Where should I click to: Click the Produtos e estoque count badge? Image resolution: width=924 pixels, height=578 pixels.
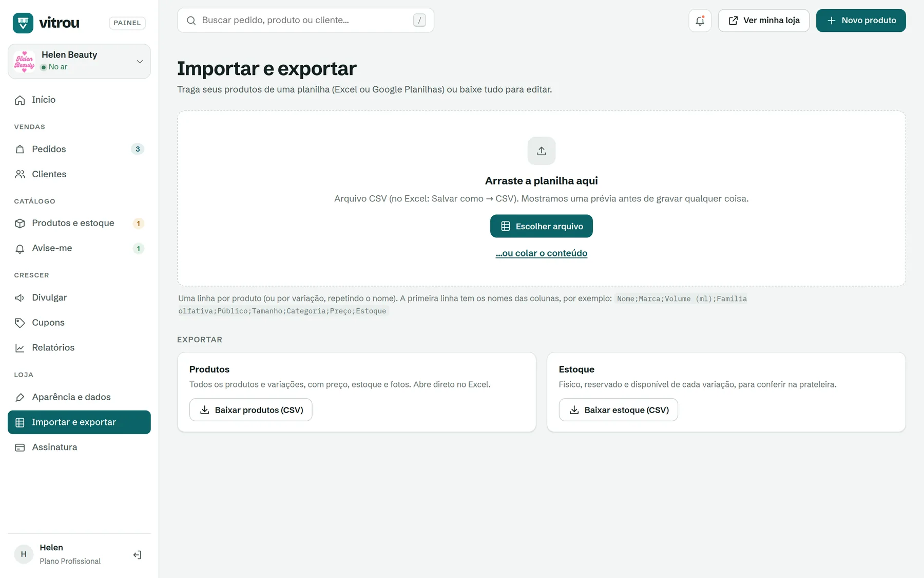138,223
